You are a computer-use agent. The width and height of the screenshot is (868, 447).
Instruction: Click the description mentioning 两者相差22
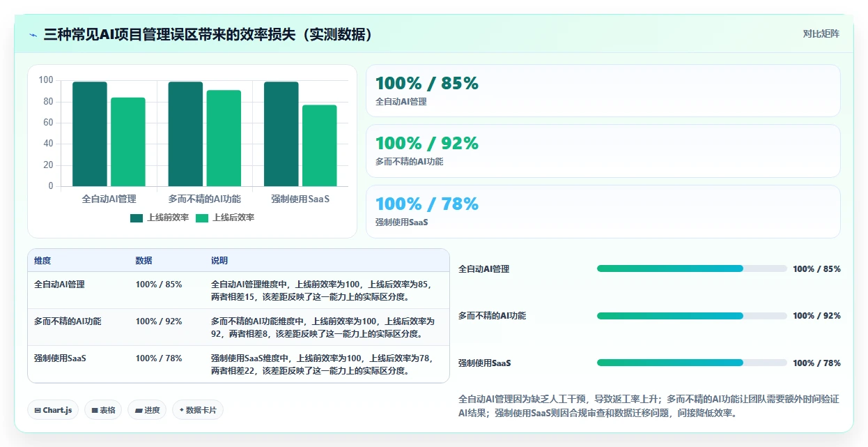point(322,364)
